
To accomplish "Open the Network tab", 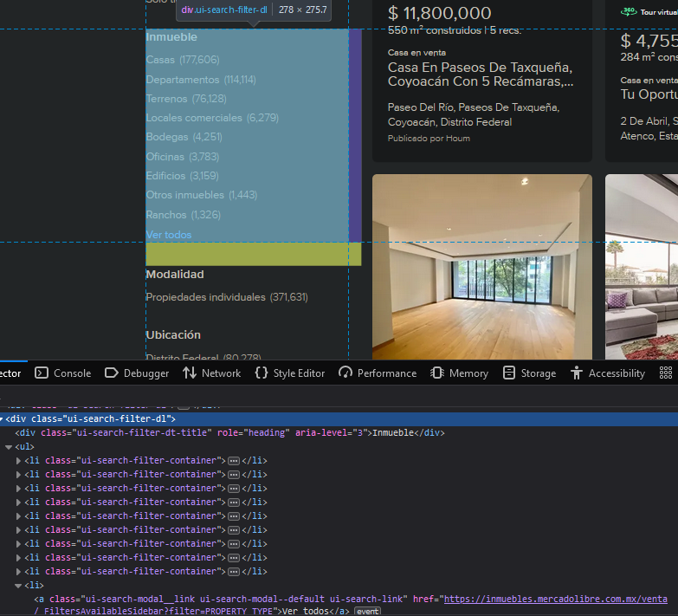I will tap(212, 373).
